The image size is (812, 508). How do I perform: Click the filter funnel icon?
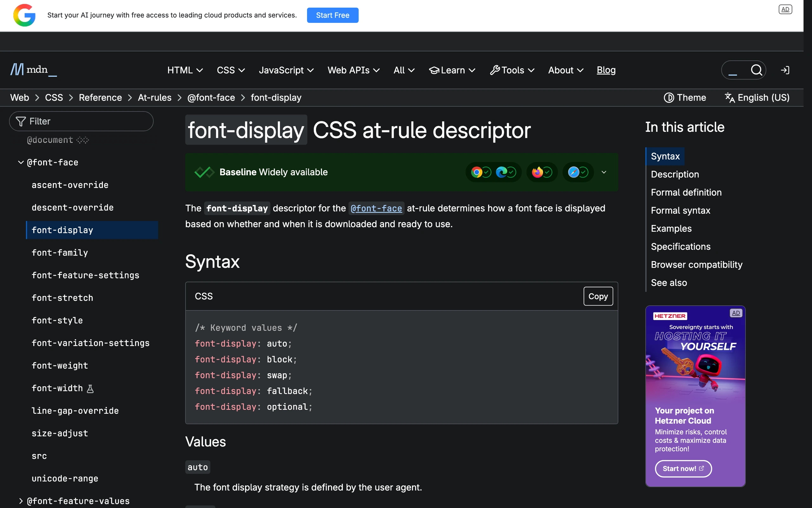point(21,121)
